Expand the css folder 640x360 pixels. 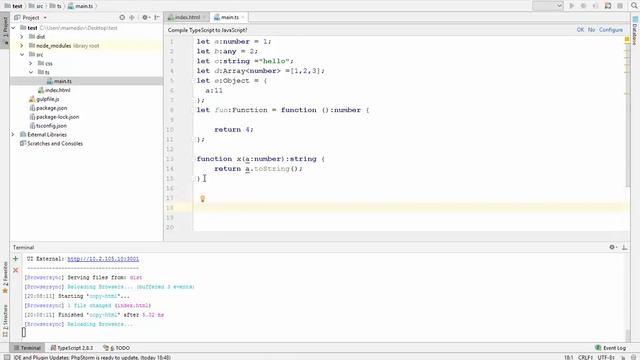pyautogui.click(x=31, y=63)
